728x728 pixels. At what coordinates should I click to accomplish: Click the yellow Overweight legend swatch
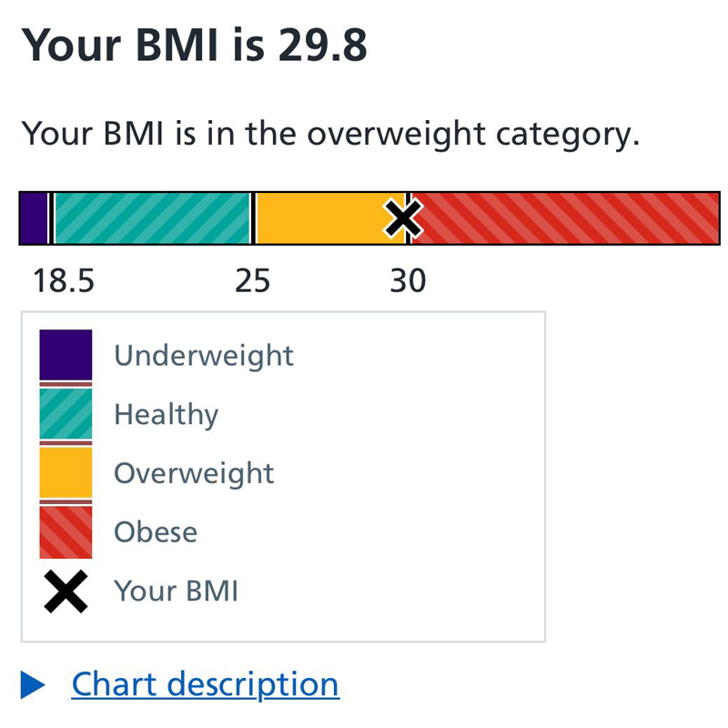(x=66, y=472)
